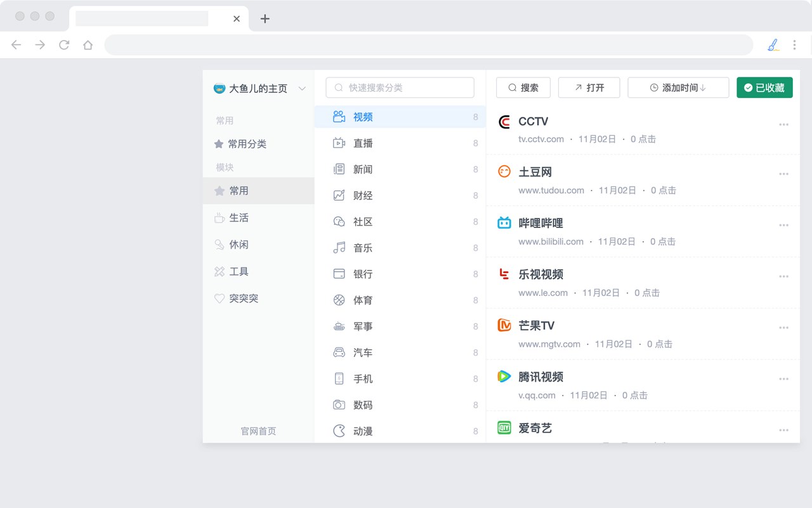Close the current browser tab
Image resolution: width=812 pixels, height=508 pixels.
237,18
